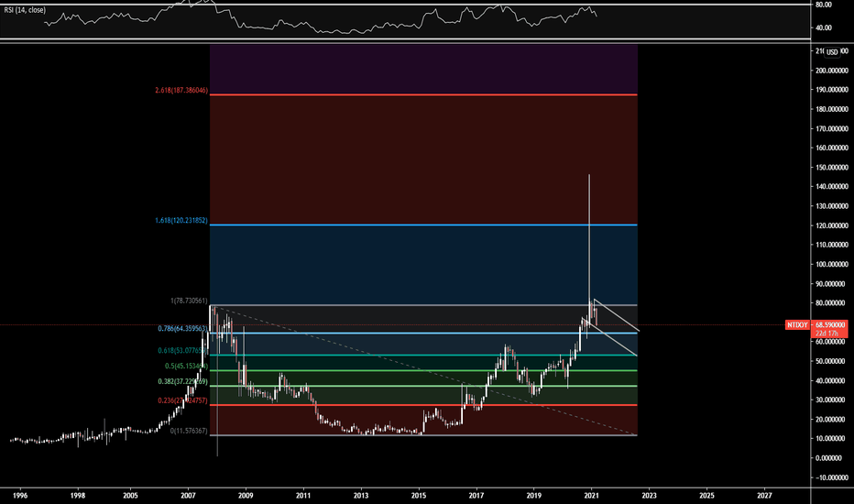Select the 0(11.576367) Fibonacci label
The width and height of the screenshot is (854, 504).
tap(189, 431)
